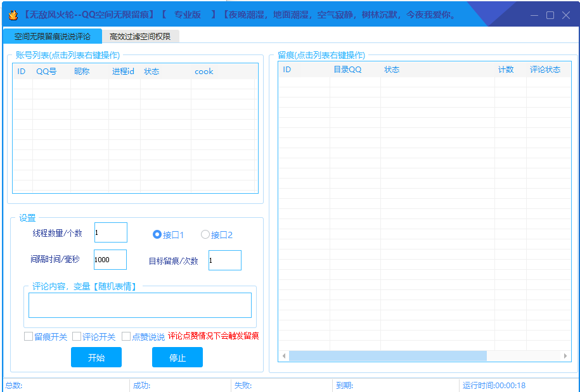Click the 目录QQ column header
This screenshot has width=580, height=392.
[x=347, y=70]
